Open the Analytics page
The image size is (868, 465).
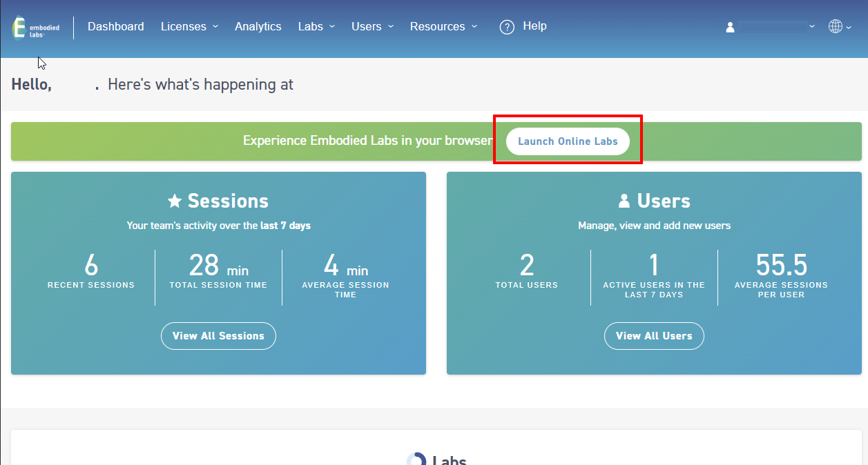click(258, 27)
